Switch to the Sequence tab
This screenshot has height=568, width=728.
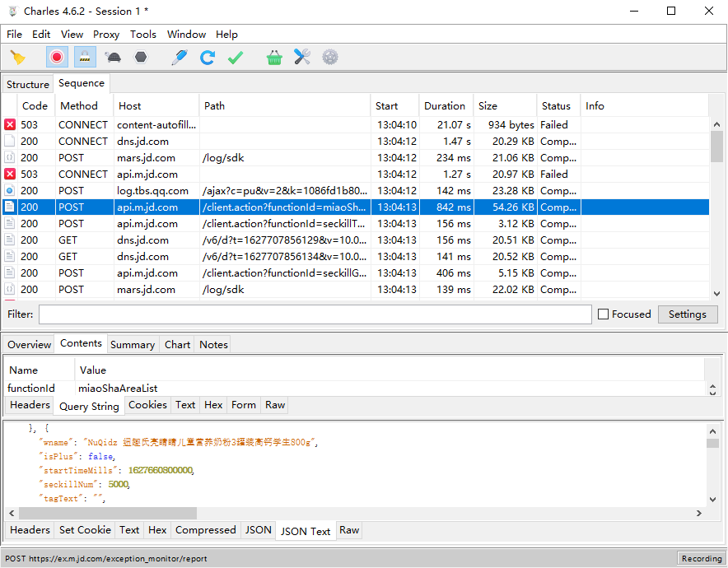click(x=82, y=83)
